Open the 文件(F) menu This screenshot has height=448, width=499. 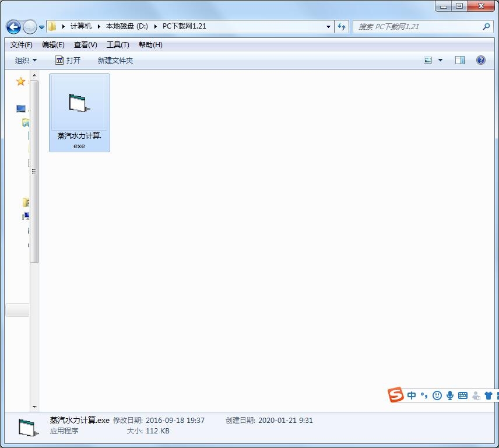[x=22, y=45]
